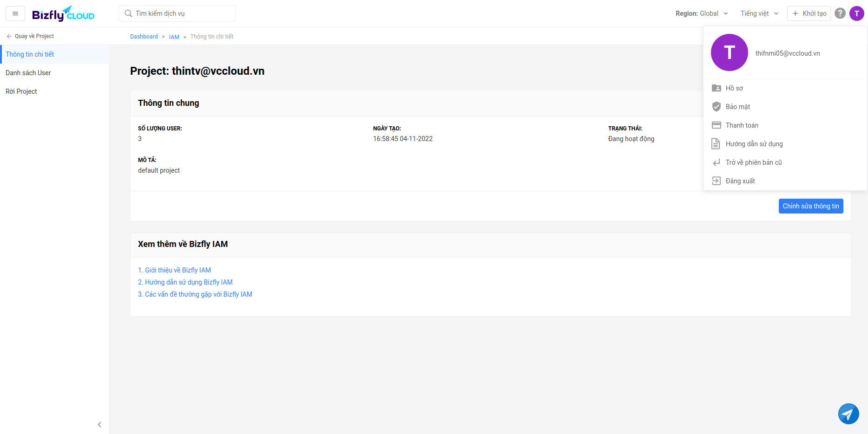
Task: Select Rời Project in sidebar
Action: point(21,91)
